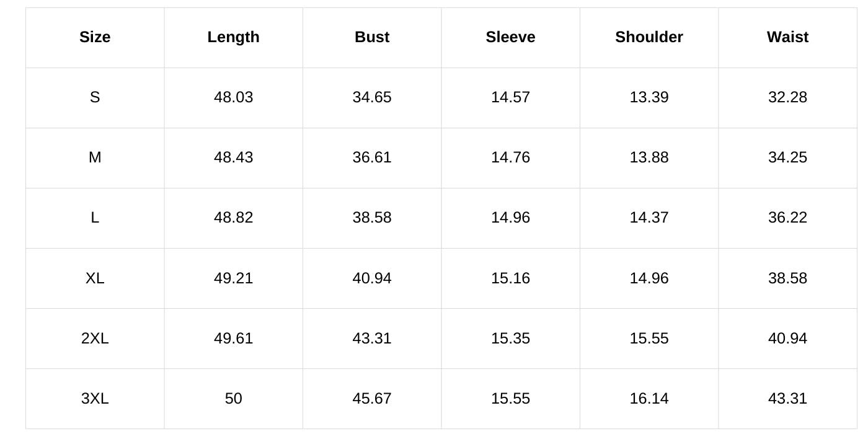
Task: Click the 2XL waist value 40.94
Action: click(787, 338)
